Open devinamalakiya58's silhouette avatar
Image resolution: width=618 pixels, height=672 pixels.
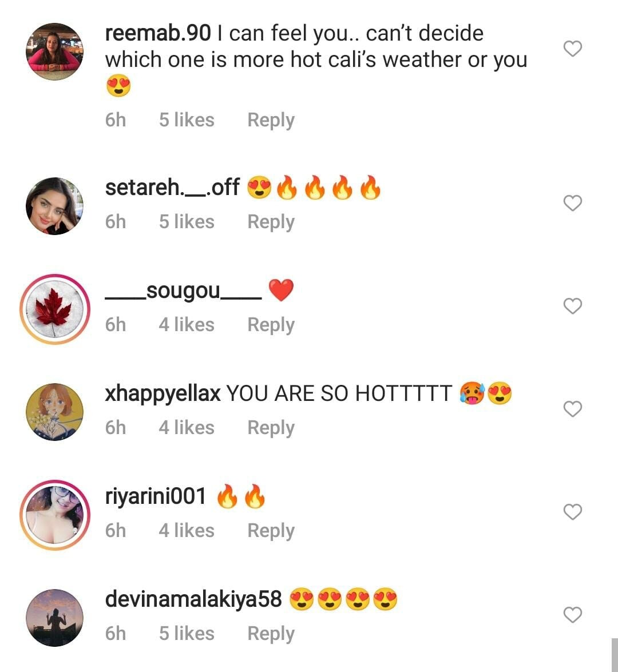tap(54, 617)
